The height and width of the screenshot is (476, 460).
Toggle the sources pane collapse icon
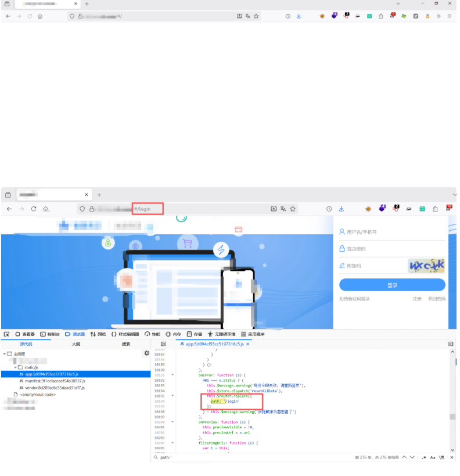[163, 344]
